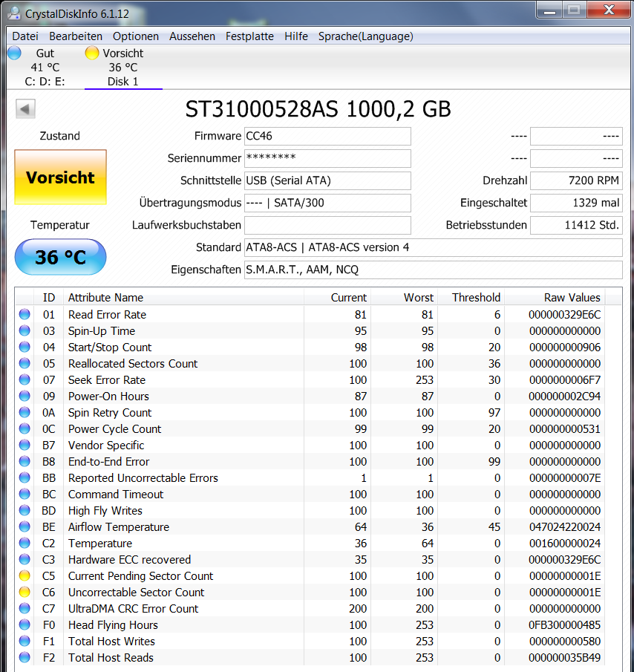
Task: Select the Total Host Reads attribute name
Action: [111, 657]
